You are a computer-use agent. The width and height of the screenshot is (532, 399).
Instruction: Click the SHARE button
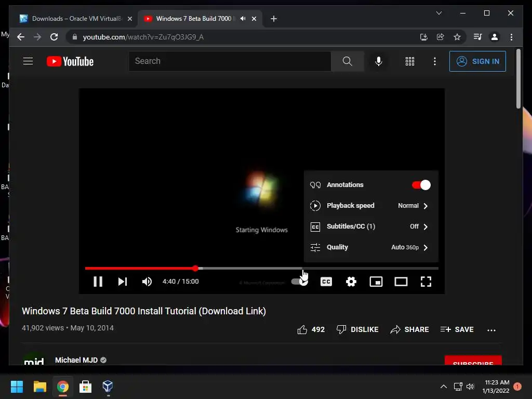pos(409,329)
